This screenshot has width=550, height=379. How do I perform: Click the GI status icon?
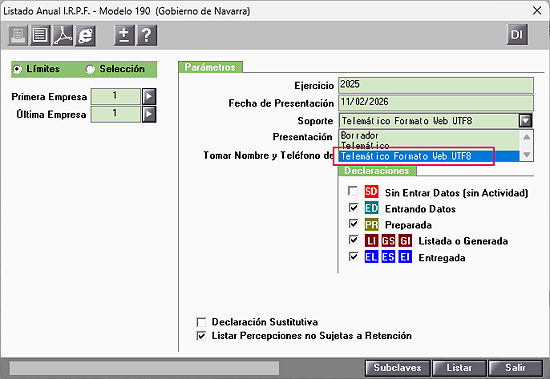[x=405, y=241]
